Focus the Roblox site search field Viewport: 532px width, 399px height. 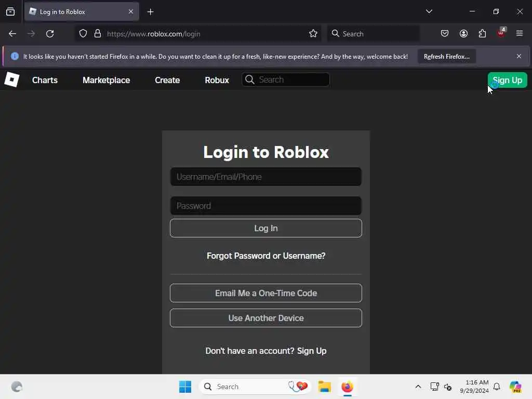286,79
